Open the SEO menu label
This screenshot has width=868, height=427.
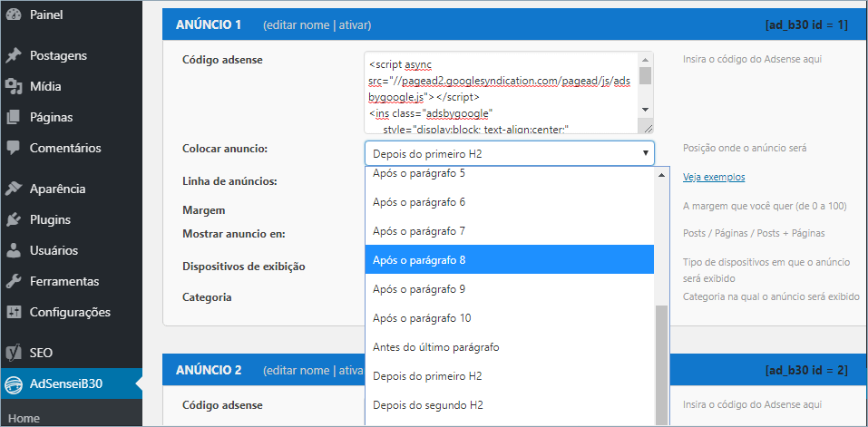[41, 353]
